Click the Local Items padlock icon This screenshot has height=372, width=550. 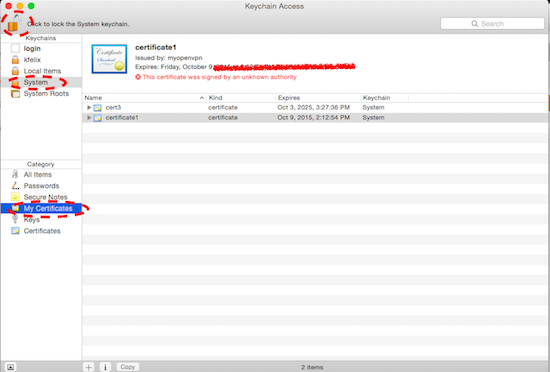coord(15,70)
